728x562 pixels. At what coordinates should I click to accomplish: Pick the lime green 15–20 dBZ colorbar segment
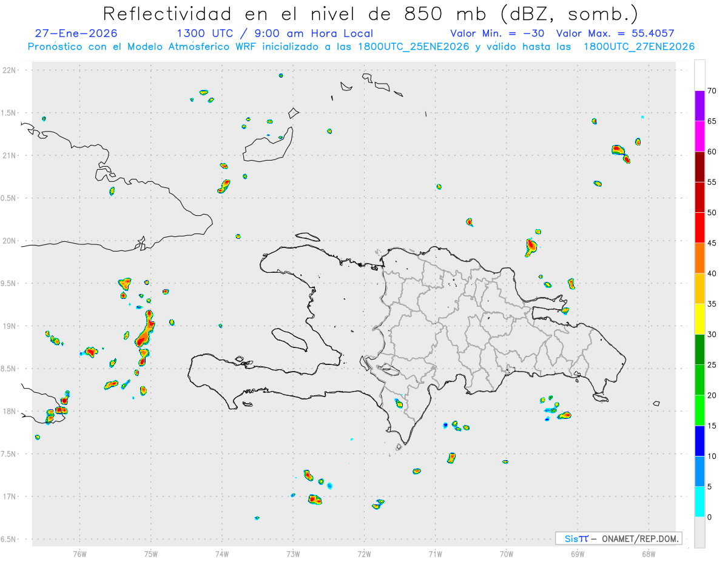pyautogui.click(x=699, y=410)
